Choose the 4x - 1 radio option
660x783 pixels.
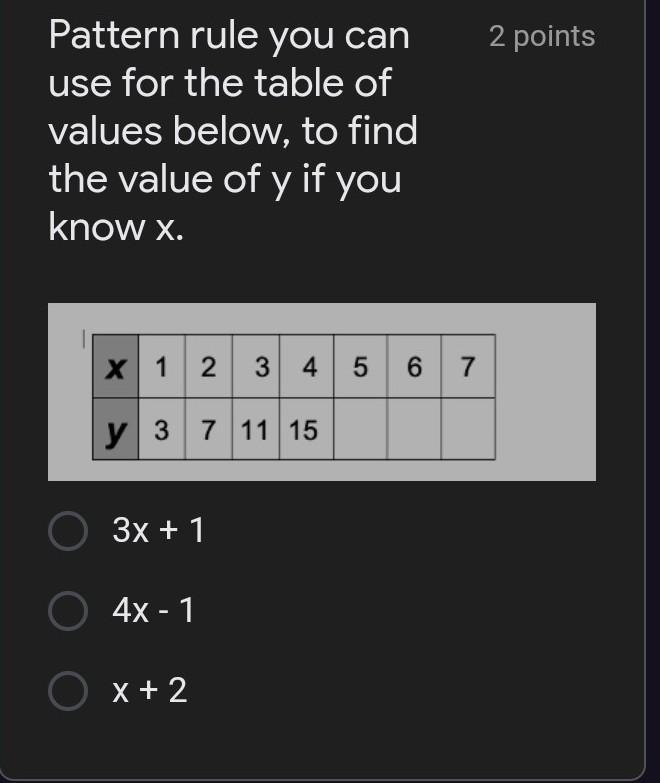click(68, 610)
